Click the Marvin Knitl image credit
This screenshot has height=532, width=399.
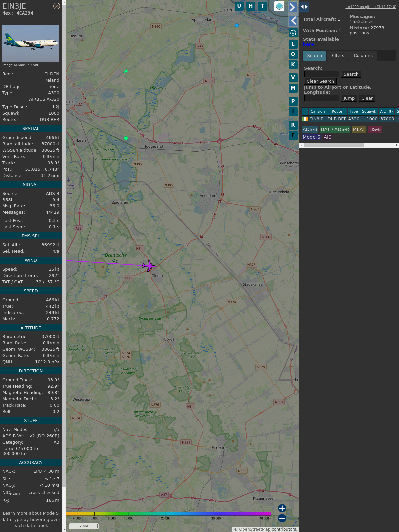pyautogui.click(x=20, y=65)
